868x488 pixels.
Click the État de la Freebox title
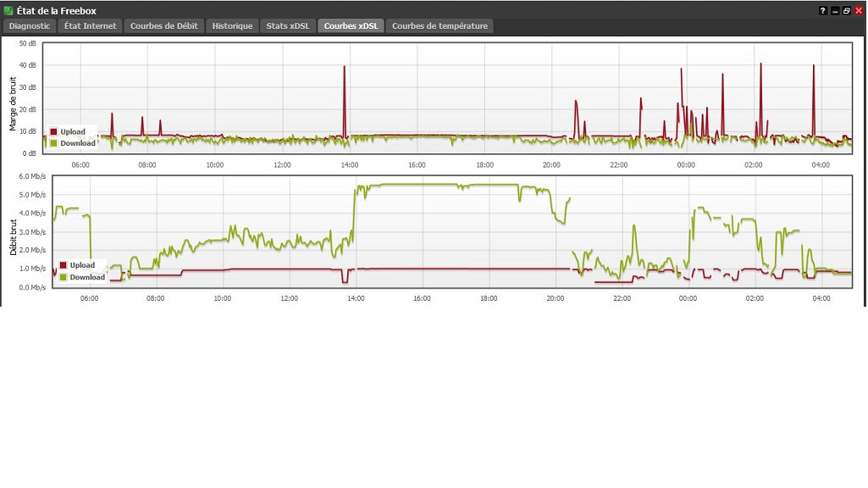57,10
